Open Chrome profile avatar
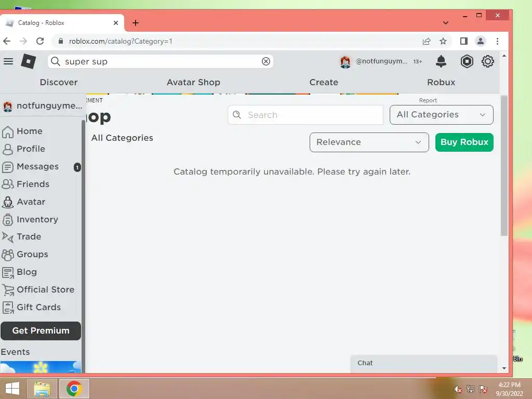The image size is (532, 399). coord(481,41)
